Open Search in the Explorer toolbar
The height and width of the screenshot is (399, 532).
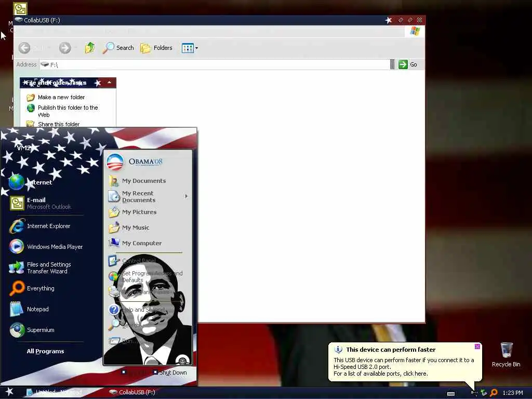118,48
